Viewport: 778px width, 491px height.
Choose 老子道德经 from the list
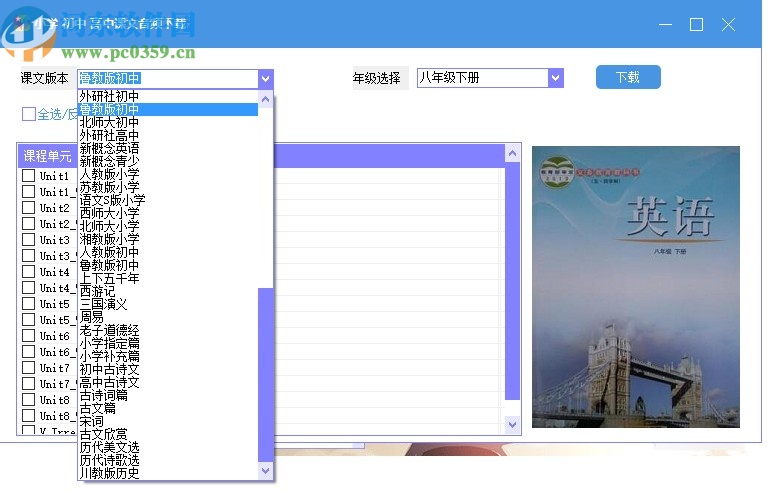(168, 330)
